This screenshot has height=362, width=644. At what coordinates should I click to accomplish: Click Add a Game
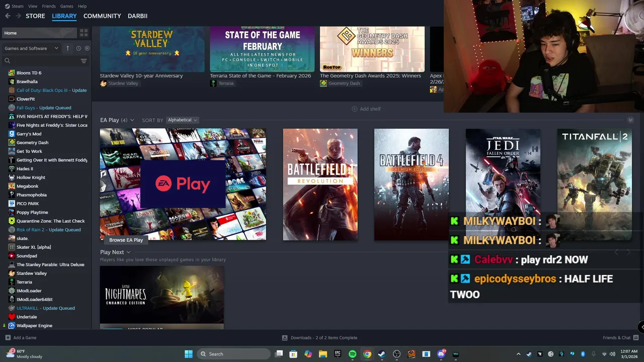click(21, 338)
